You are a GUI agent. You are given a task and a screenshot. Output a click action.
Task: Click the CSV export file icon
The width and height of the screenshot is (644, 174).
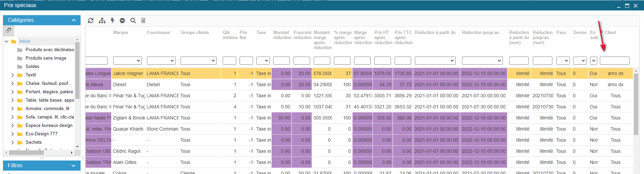[x=143, y=21]
